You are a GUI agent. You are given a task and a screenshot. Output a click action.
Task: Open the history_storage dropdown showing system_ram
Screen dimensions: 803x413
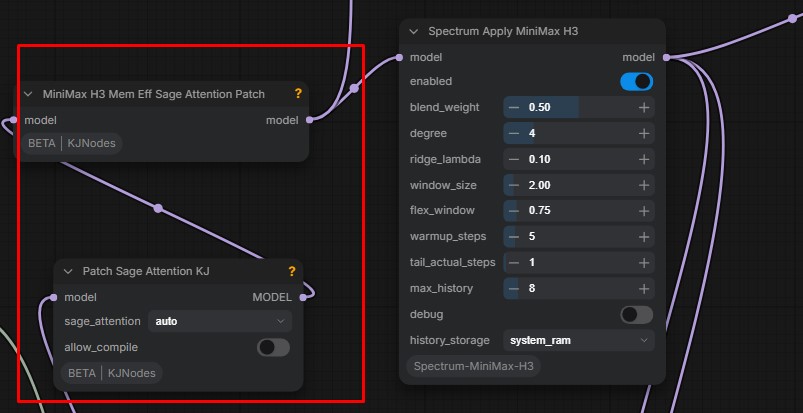[579, 340]
